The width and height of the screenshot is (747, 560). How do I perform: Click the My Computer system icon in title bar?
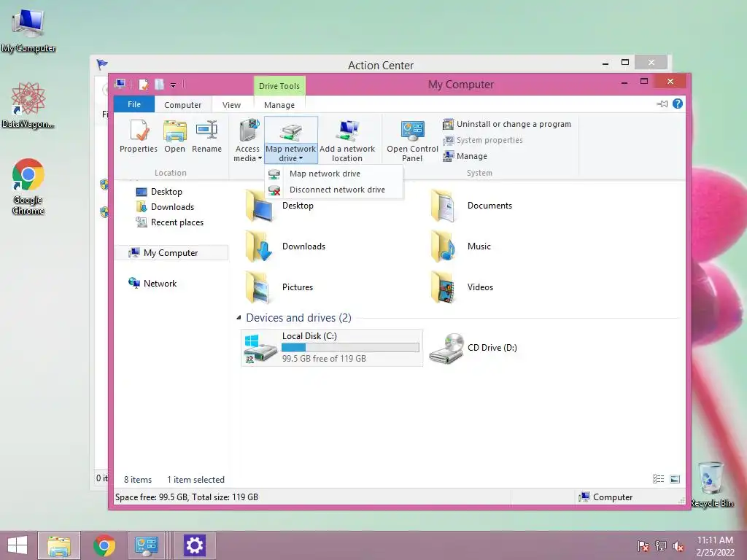pos(120,85)
